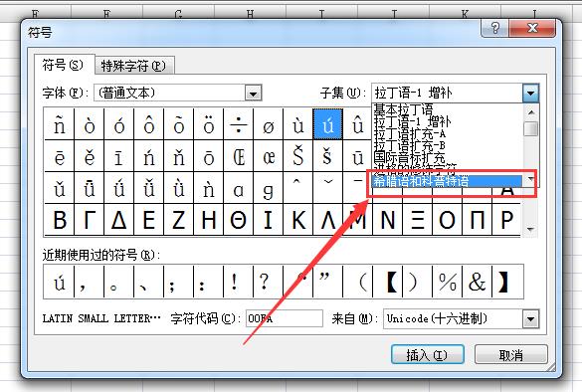Select the capital Š symbol in the grid
Image resolution: width=582 pixels, height=392 pixels.
click(298, 156)
